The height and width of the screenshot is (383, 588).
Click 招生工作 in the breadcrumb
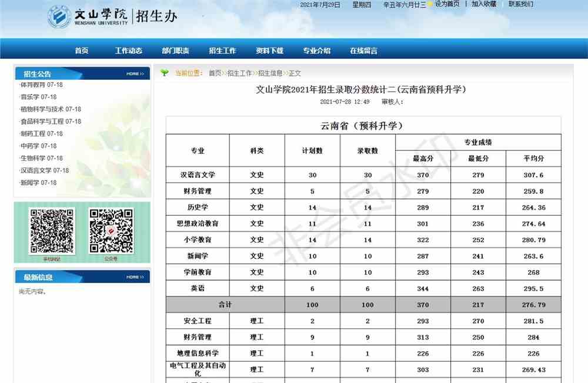[x=240, y=73]
